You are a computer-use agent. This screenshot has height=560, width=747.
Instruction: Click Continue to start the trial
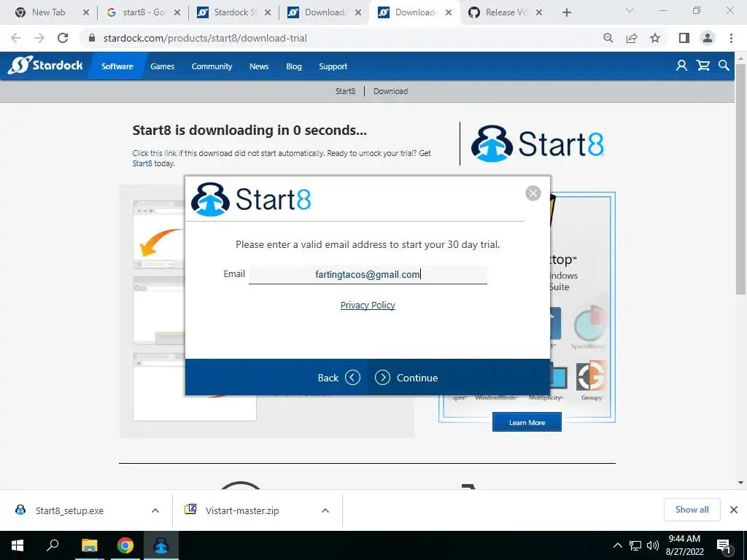[406, 378]
